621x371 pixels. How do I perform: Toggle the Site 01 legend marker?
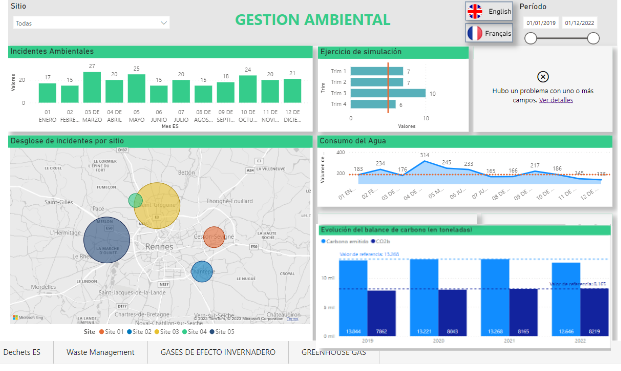tap(101, 332)
